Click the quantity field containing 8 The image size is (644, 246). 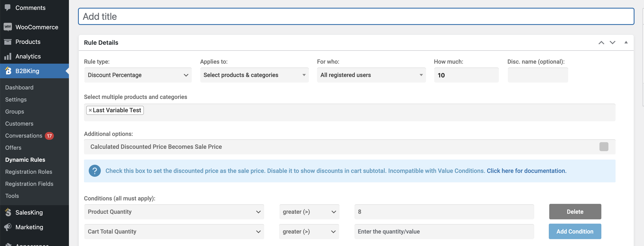click(444, 212)
